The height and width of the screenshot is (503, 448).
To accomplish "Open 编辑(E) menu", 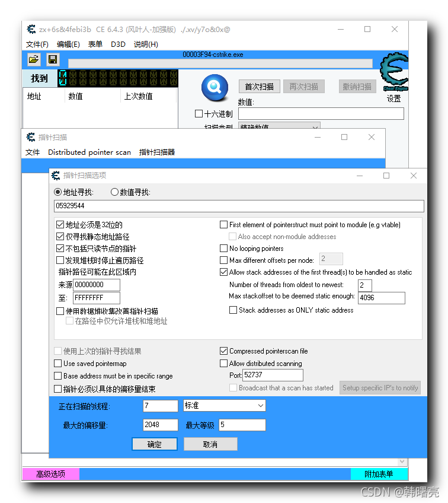I will [68, 44].
